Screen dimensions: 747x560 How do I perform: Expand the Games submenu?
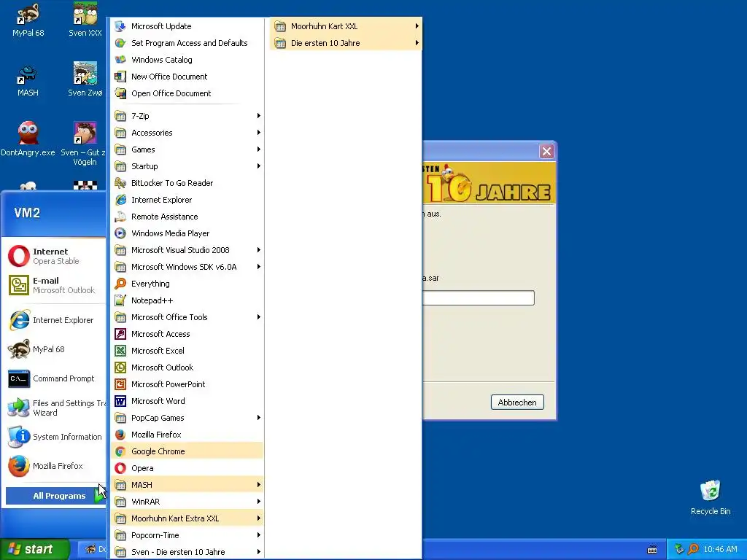(187, 149)
